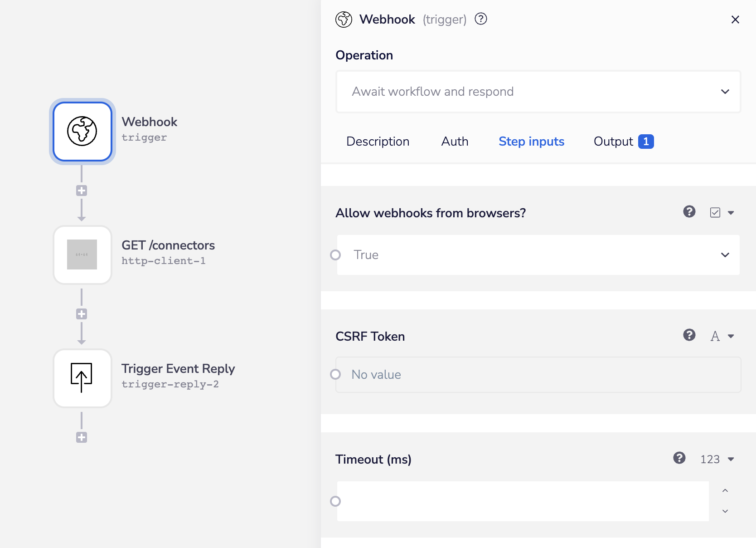Click help icon for Timeout (ms)

click(679, 458)
